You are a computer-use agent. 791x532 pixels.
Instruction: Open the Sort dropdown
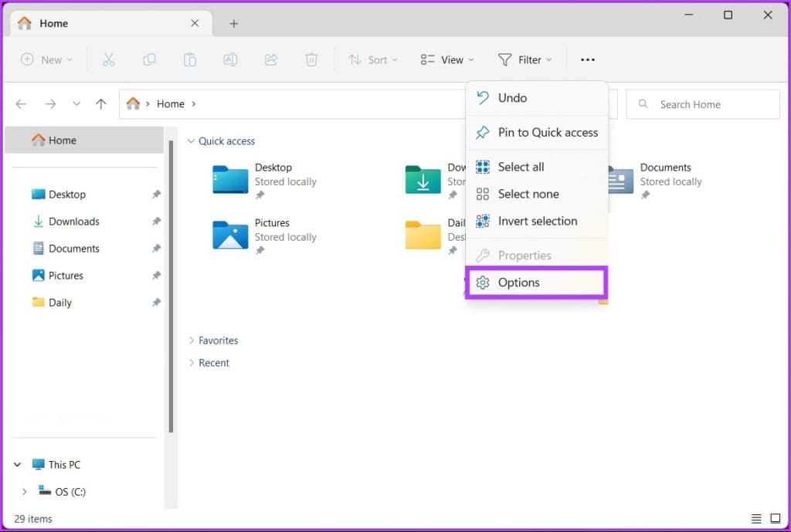click(x=373, y=59)
